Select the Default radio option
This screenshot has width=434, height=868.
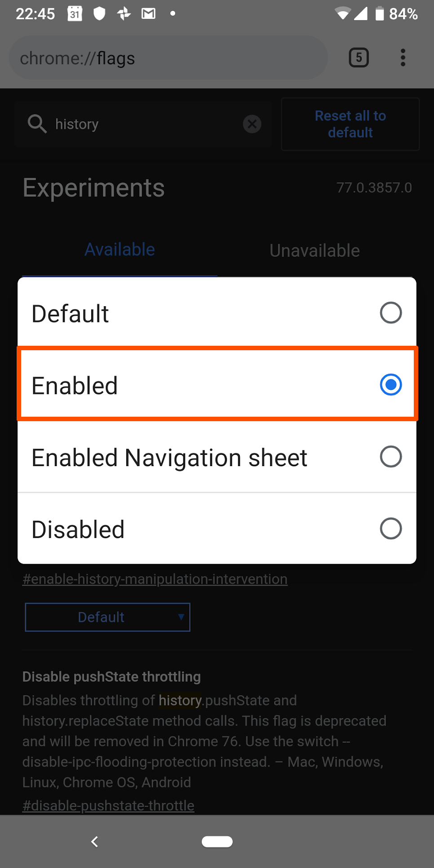[x=217, y=313]
